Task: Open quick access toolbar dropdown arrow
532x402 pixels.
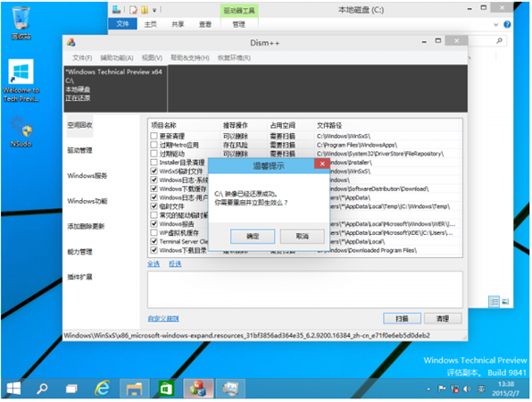Action: point(154,10)
